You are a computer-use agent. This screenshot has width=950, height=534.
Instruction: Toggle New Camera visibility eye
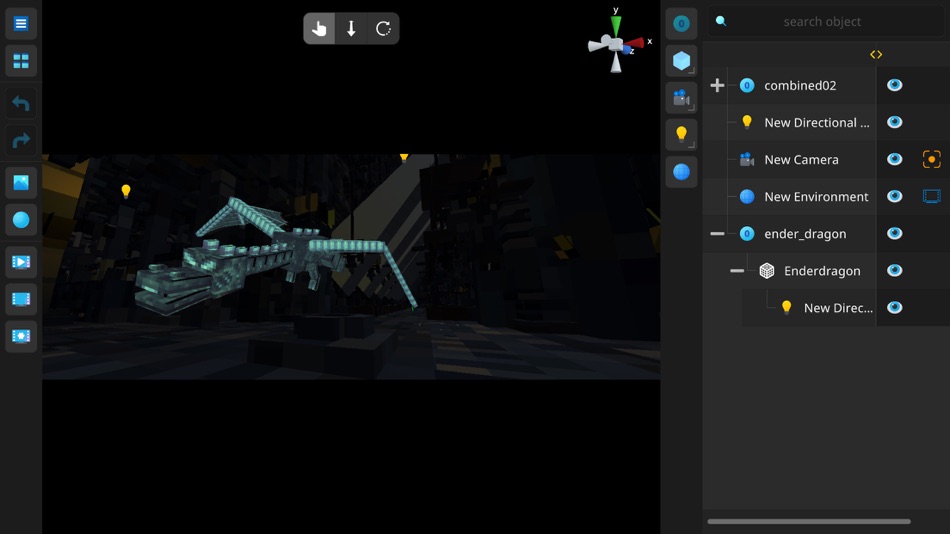[894, 159]
